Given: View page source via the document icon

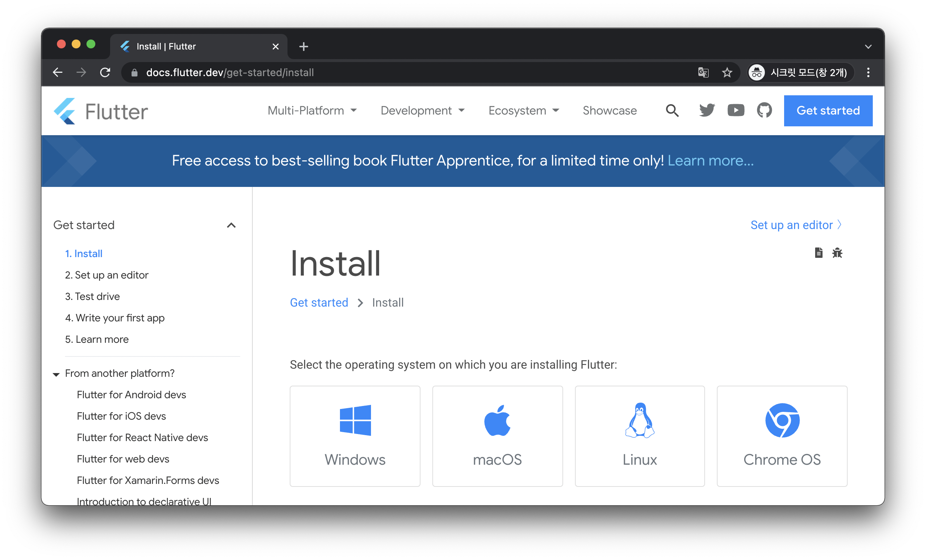Looking at the screenshot, I should point(818,253).
